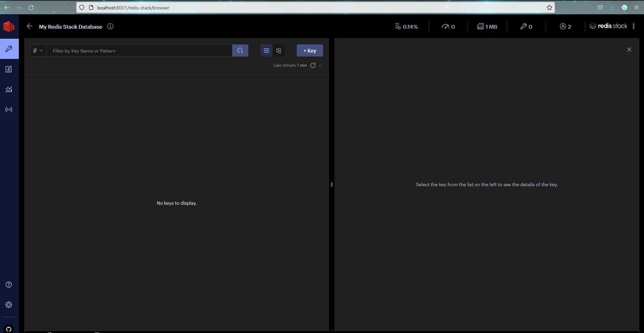Click the Last refresh 1 min text

[x=290, y=65]
